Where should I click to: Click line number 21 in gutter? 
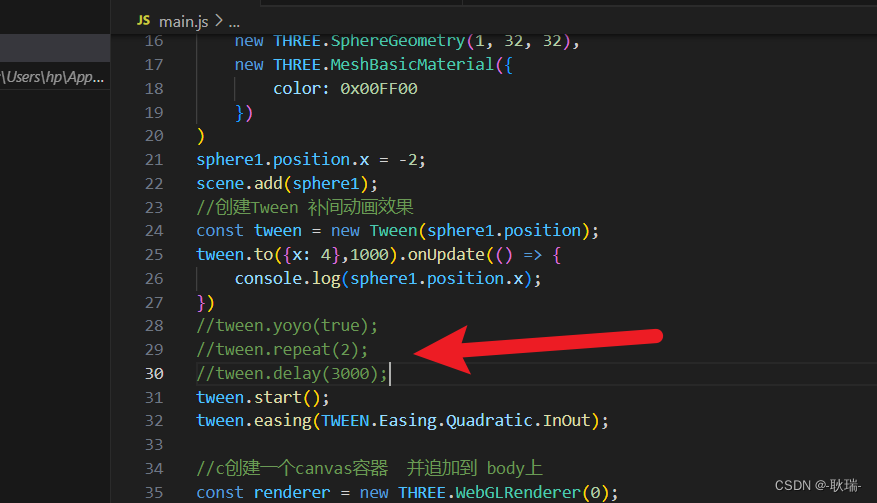(x=154, y=160)
